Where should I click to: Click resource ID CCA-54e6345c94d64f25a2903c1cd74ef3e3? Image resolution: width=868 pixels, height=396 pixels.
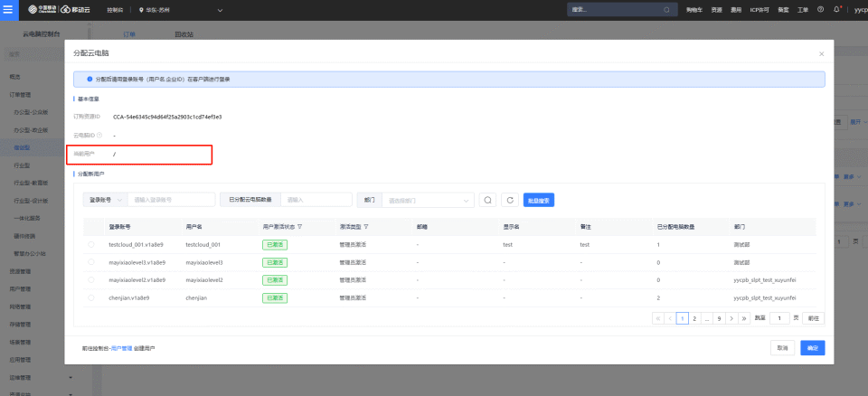pyautogui.click(x=167, y=117)
